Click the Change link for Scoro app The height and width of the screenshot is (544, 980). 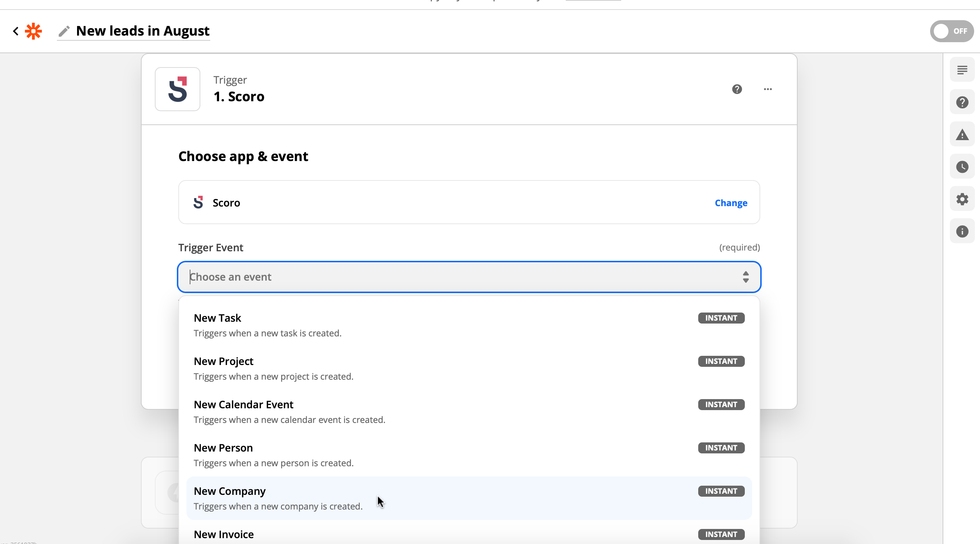pyautogui.click(x=731, y=203)
